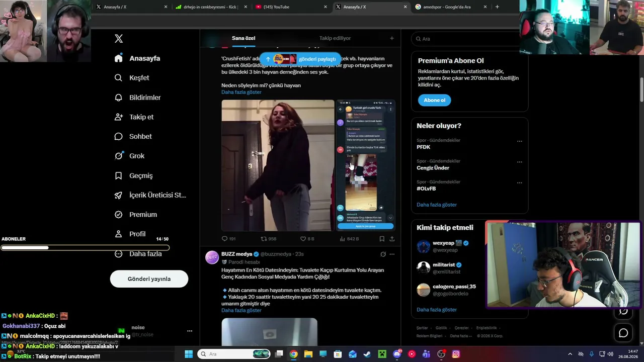Open the Cengiz Ünder trending topic
The width and height of the screenshot is (644, 362).
click(x=433, y=168)
